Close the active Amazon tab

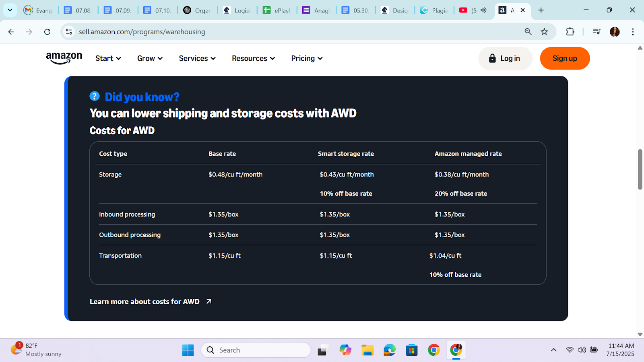tap(523, 10)
